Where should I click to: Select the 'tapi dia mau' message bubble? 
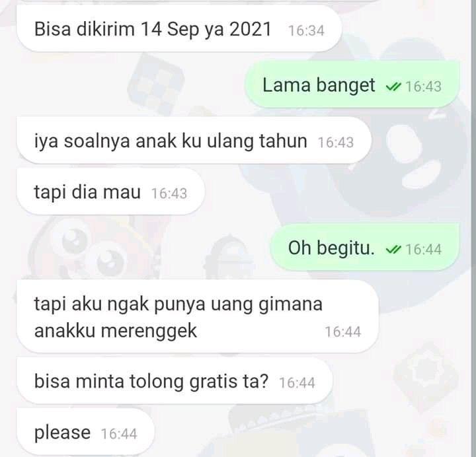pyautogui.click(x=110, y=192)
